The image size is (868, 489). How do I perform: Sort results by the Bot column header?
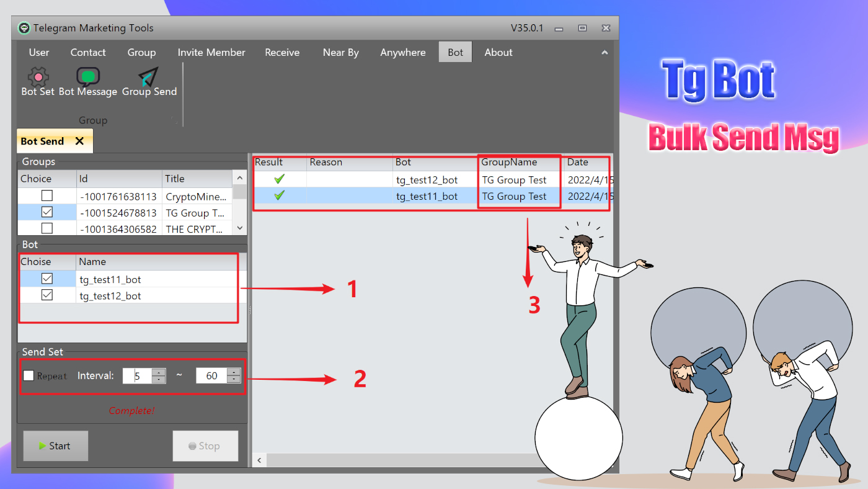(436, 163)
